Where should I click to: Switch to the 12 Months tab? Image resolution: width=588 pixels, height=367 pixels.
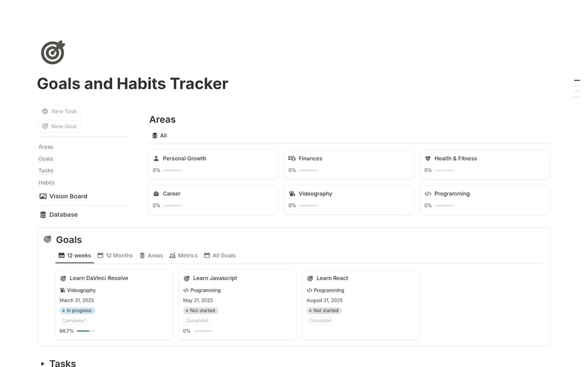[115, 256]
